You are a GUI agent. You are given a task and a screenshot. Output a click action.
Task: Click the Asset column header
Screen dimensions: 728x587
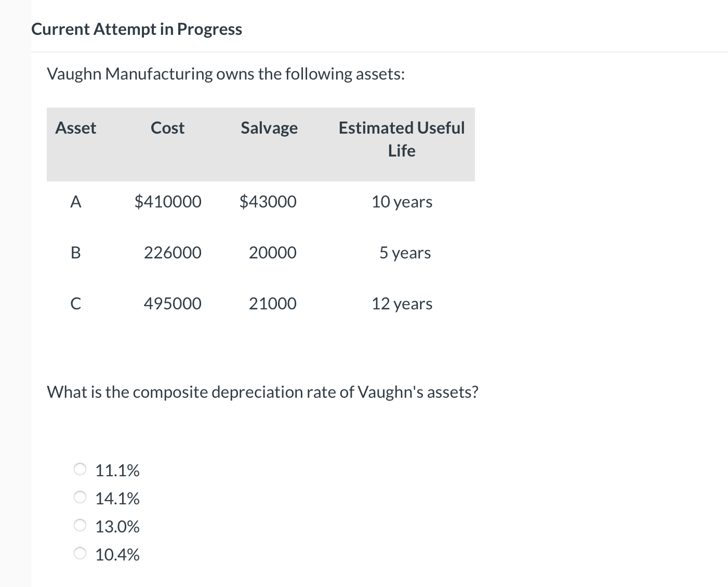tap(76, 128)
